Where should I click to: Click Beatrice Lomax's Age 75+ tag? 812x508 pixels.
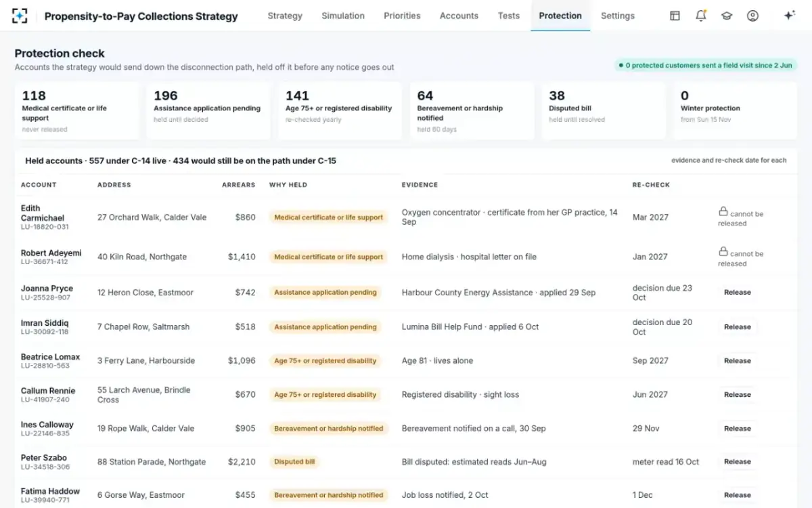[x=325, y=361]
